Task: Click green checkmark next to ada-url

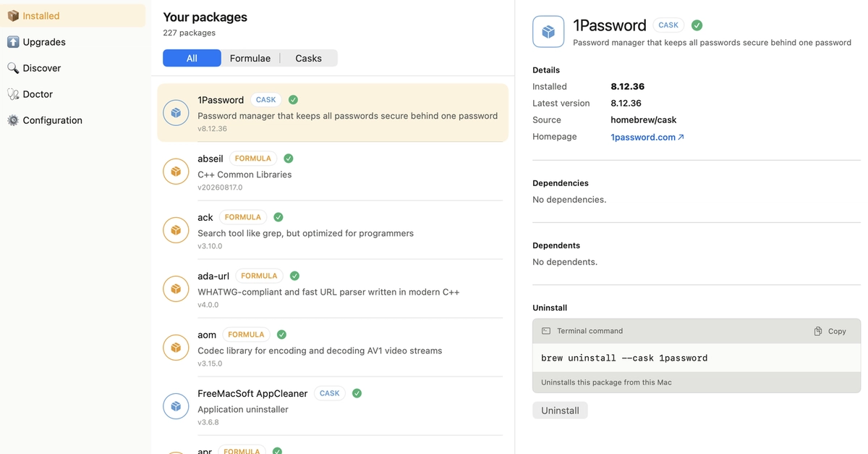Action: click(294, 276)
